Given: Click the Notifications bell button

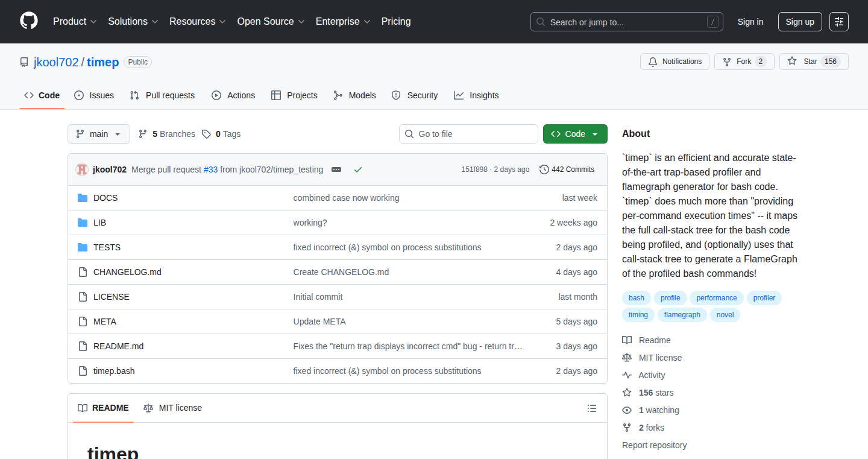Looking at the screenshot, I should click(x=675, y=62).
